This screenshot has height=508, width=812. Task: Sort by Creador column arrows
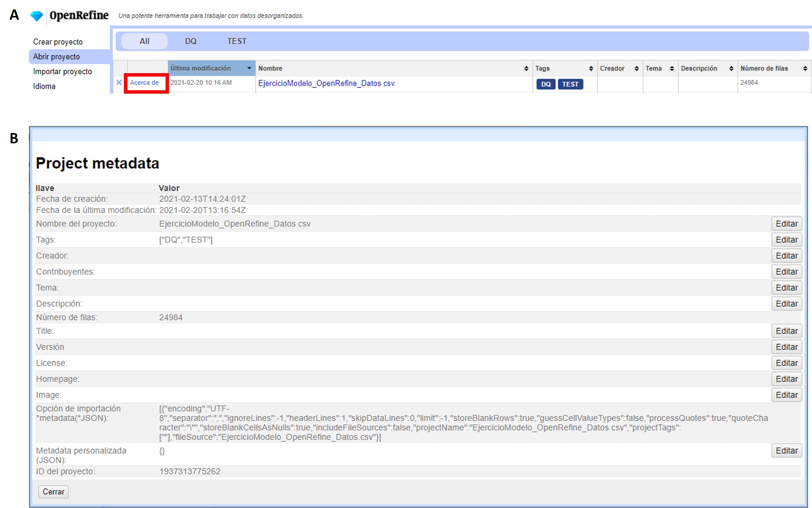tap(637, 68)
